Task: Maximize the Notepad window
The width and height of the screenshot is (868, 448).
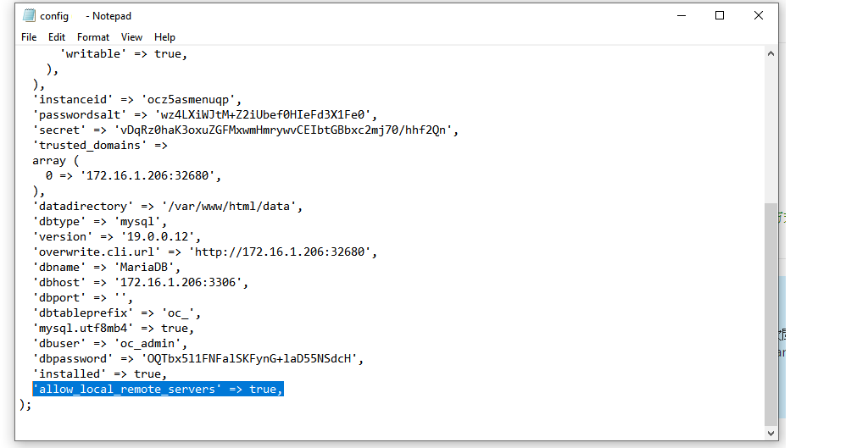Action: 720,15
